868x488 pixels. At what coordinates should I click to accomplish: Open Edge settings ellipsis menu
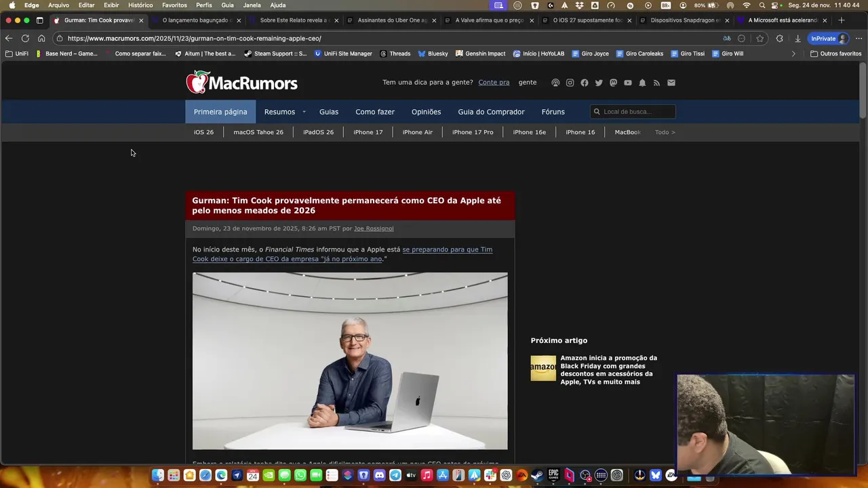859,39
